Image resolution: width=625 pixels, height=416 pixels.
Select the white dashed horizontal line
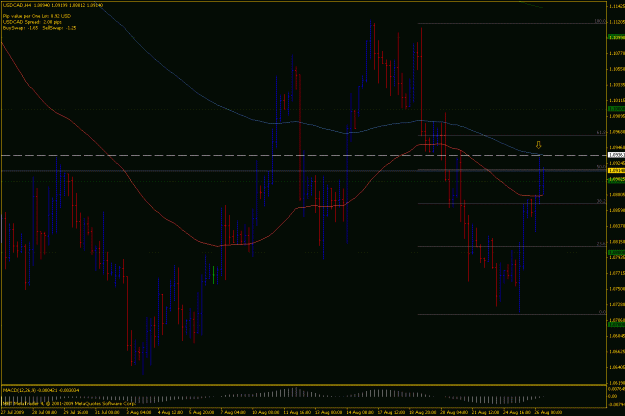click(x=303, y=155)
